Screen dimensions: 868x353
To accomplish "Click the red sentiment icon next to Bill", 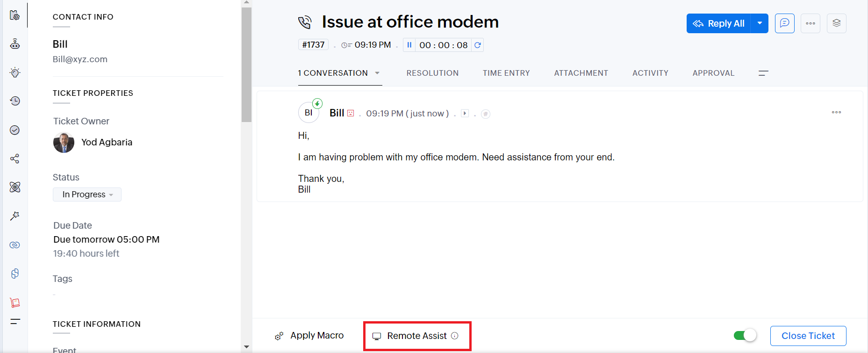I will [x=351, y=113].
